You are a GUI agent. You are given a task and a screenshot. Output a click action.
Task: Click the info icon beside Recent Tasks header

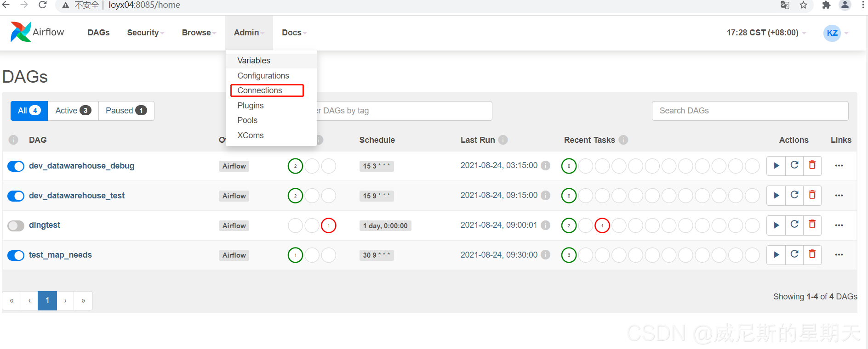pos(623,140)
